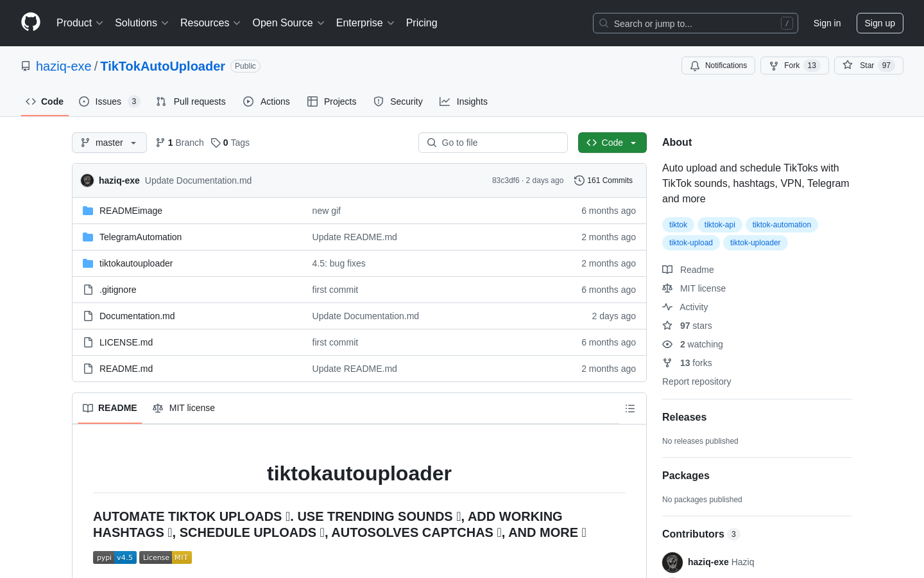This screenshot has width=924, height=578.
Task: Click the tiktok-uploader topic tag
Action: 755,243
